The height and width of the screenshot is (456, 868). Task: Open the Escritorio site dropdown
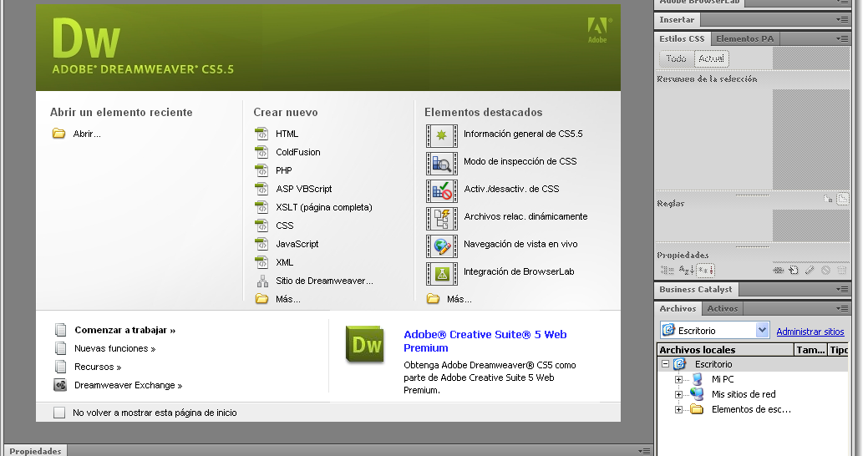tap(762, 330)
